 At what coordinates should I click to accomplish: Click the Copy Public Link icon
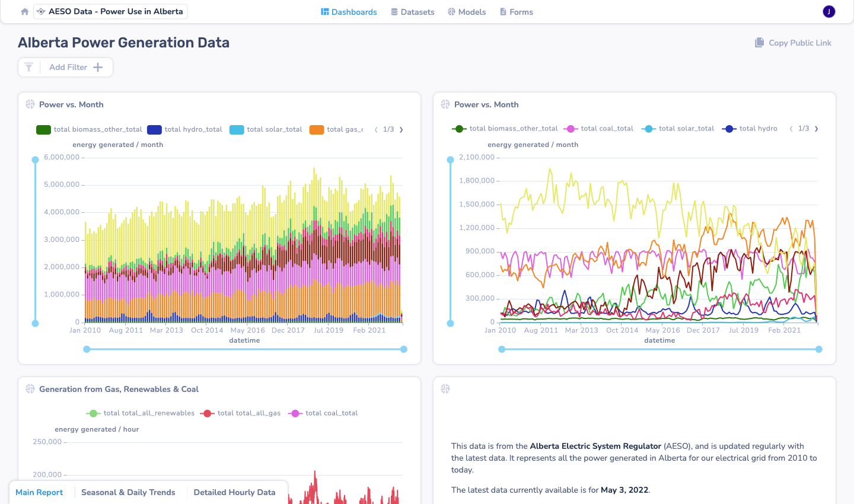point(759,43)
